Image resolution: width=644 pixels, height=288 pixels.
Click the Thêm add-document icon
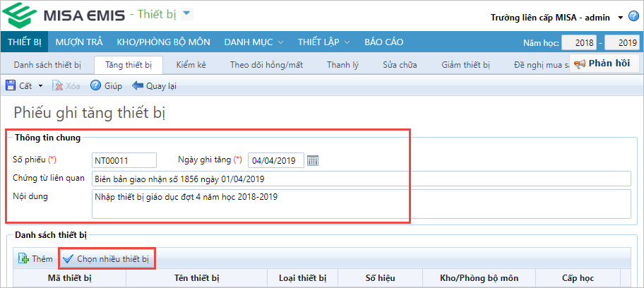[x=23, y=259]
